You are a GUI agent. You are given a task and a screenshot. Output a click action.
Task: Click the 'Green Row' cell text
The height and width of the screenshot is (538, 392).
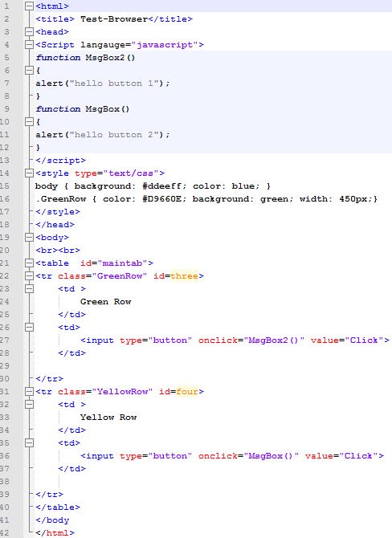point(106,302)
